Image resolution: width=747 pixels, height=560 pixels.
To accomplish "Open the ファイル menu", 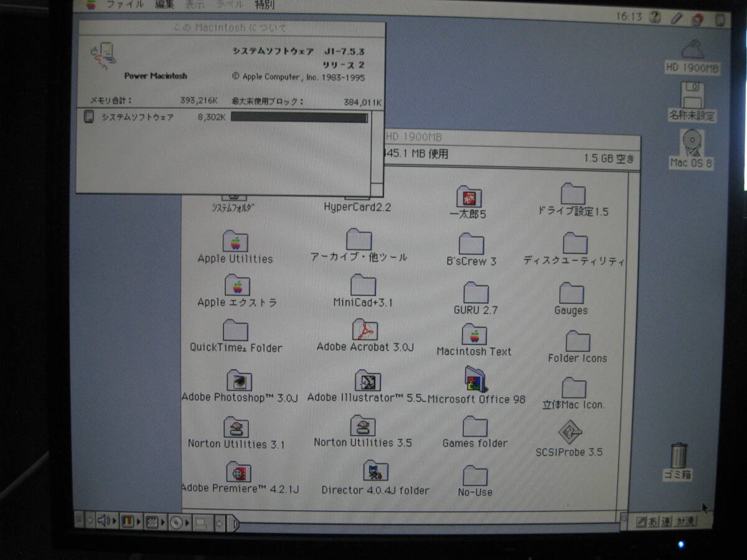I will (x=125, y=5).
